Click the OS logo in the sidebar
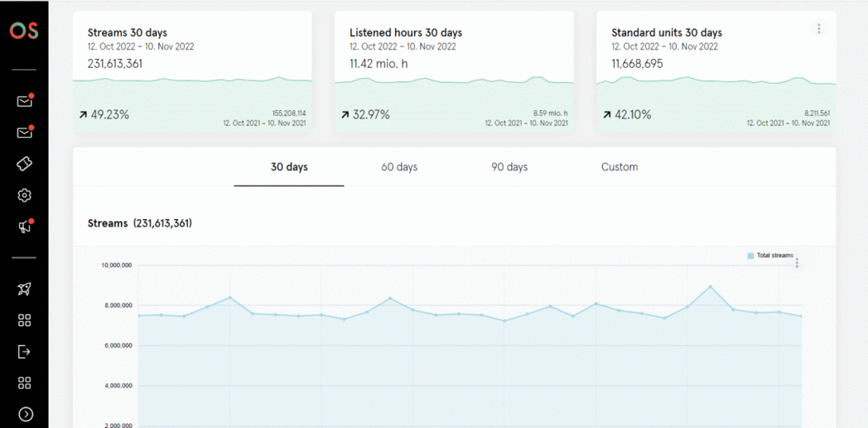This screenshot has width=868, height=428. point(24,30)
